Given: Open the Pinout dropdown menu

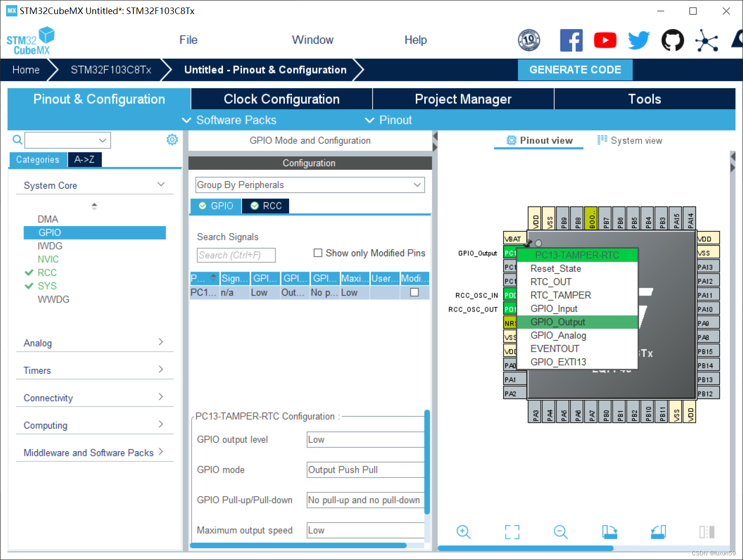Looking at the screenshot, I should [x=388, y=120].
